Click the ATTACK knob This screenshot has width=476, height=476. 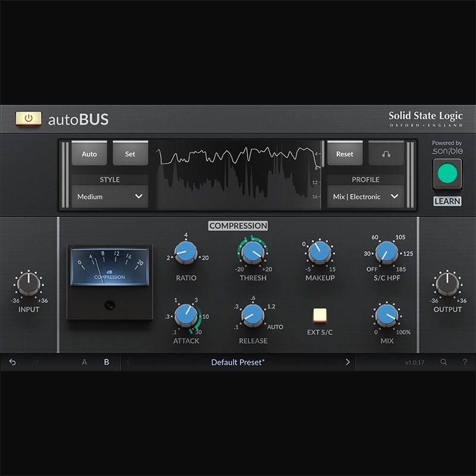tap(186, 315)
